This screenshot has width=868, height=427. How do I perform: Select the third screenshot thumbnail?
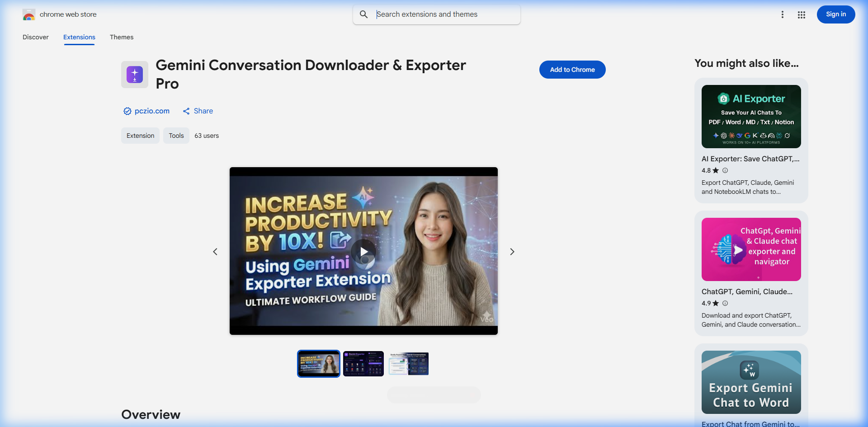pos(408,364)
